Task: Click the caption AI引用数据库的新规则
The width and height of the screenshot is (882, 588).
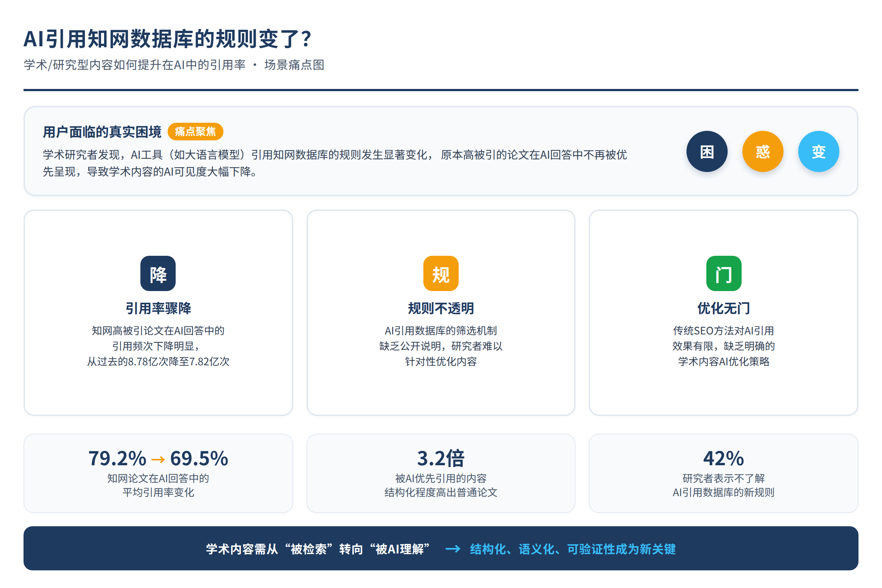Action: click(724, 492)
